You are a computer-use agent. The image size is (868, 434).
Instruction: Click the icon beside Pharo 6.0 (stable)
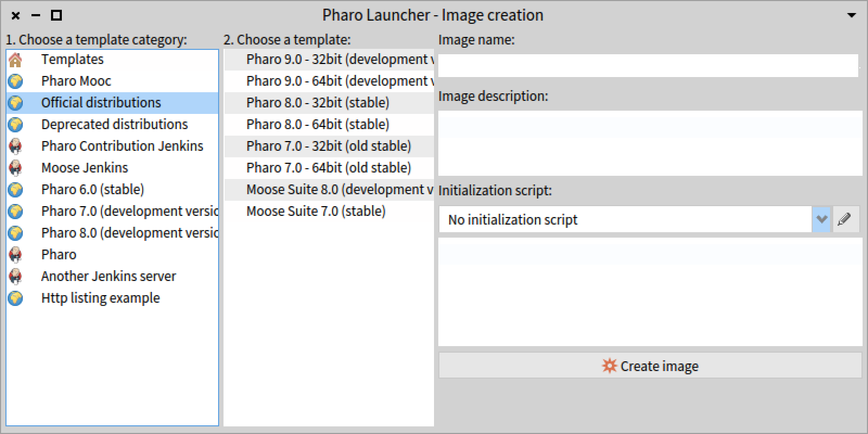pos(16,189)
